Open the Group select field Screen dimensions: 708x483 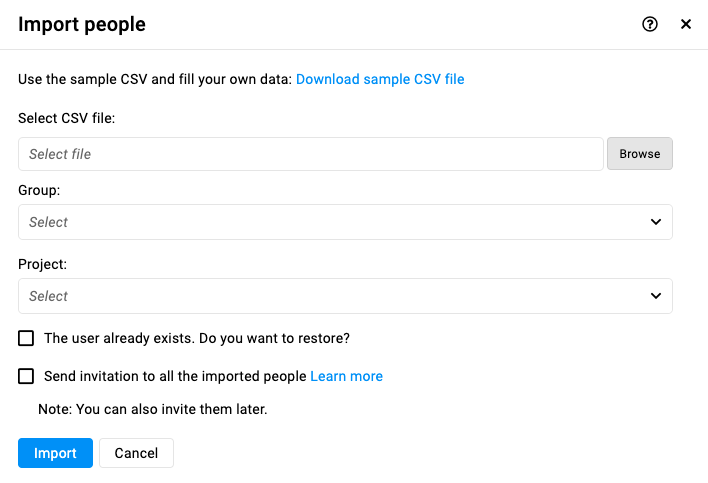pyautogui.click(x=345, y=222)
